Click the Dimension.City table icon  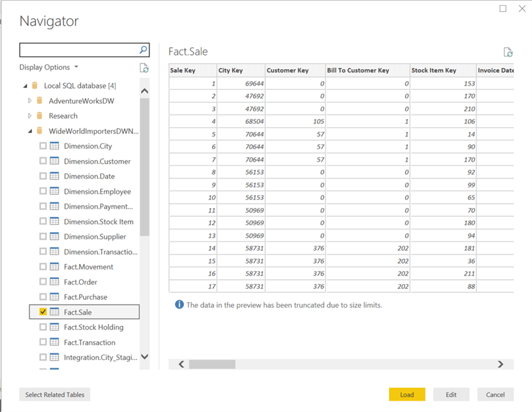pos(55,146)
